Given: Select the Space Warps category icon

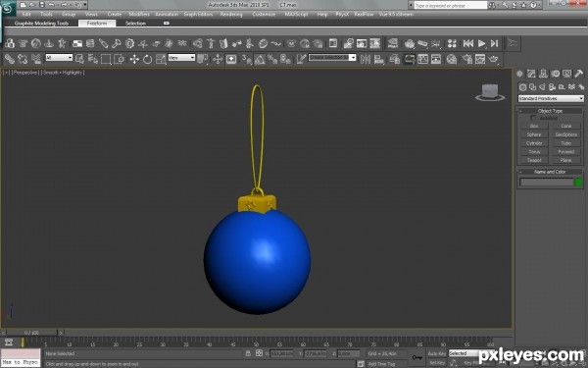Looking at the screenshot, I should coord(571,87).
